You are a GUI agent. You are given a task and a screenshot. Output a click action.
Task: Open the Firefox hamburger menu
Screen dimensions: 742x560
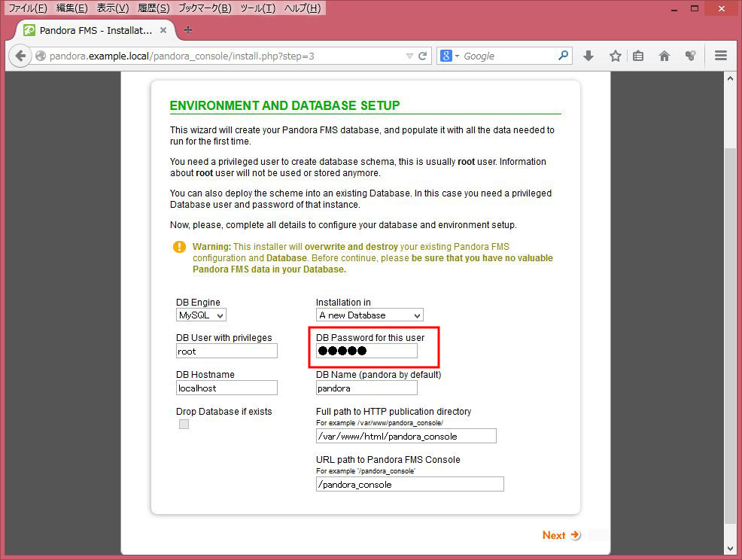point(721,56)
